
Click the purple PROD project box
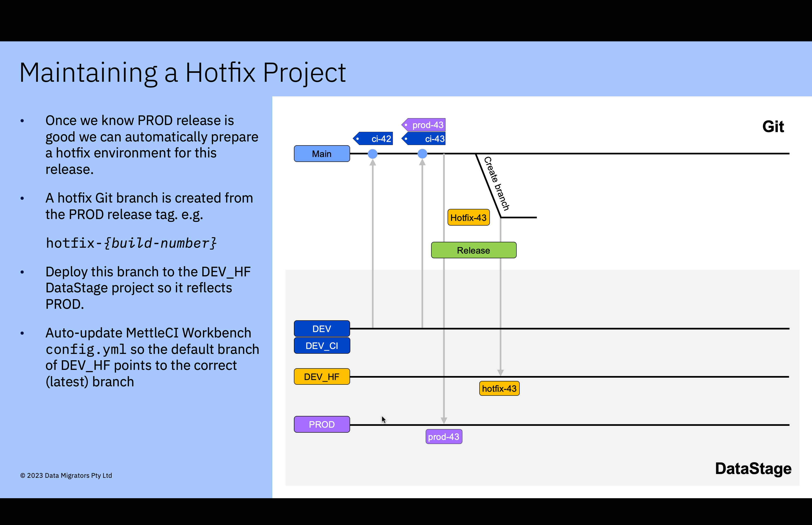pos(322,424)
